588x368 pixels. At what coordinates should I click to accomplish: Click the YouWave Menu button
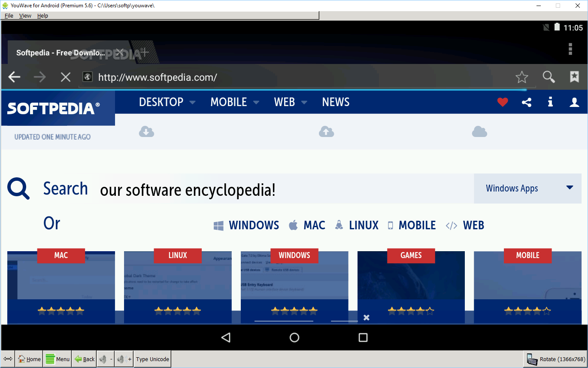click(x=58, y=359)
